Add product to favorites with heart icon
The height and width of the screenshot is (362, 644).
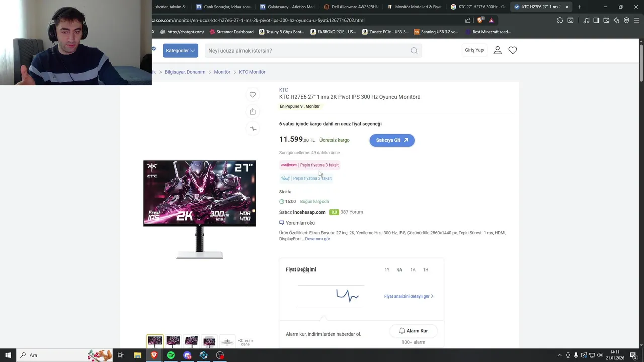coord(253,95)
